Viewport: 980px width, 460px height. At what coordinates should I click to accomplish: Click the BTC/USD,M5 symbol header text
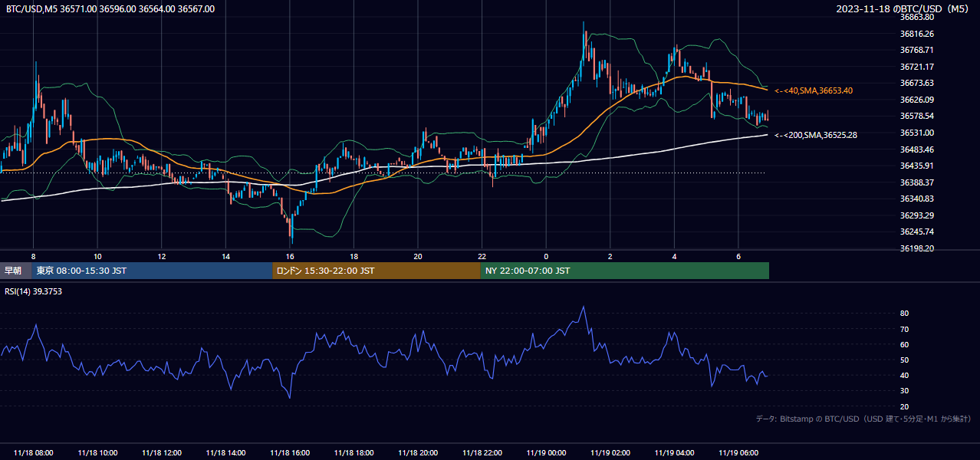pyautogui.click(x=110, y=9)
